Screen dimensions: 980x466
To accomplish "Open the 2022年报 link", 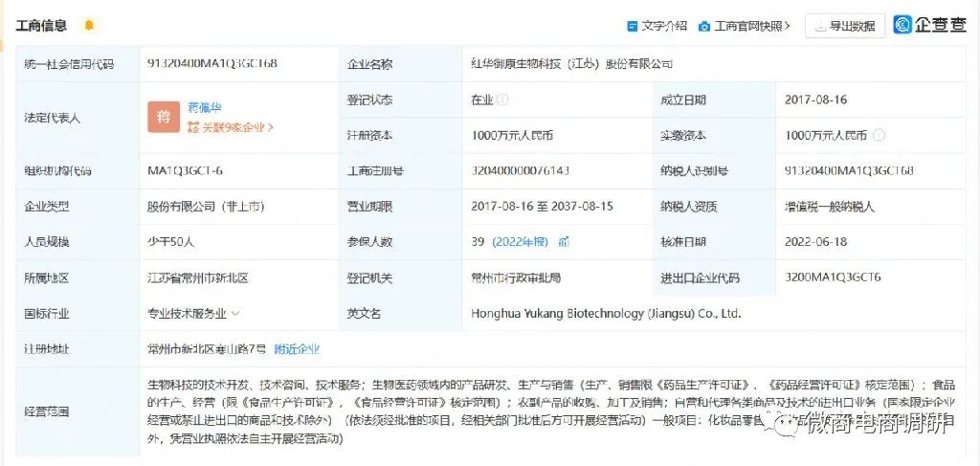I will [x=520, y=242].
